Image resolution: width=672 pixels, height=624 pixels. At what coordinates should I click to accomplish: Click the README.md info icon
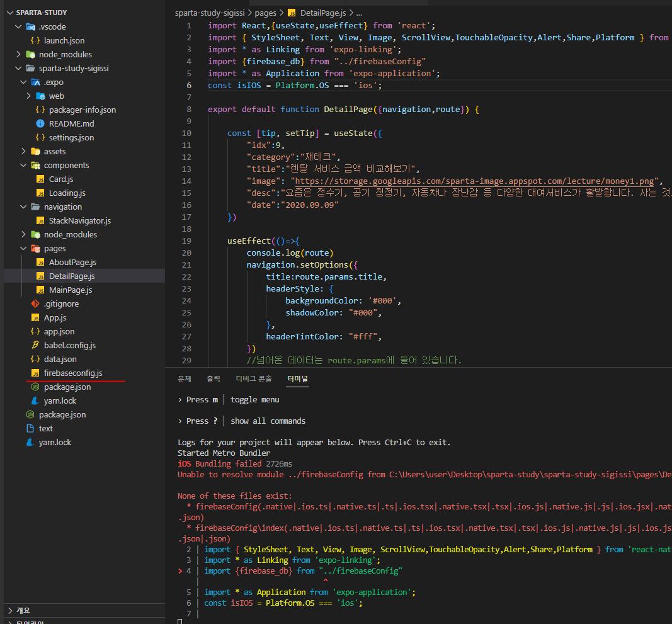(40, 124)
